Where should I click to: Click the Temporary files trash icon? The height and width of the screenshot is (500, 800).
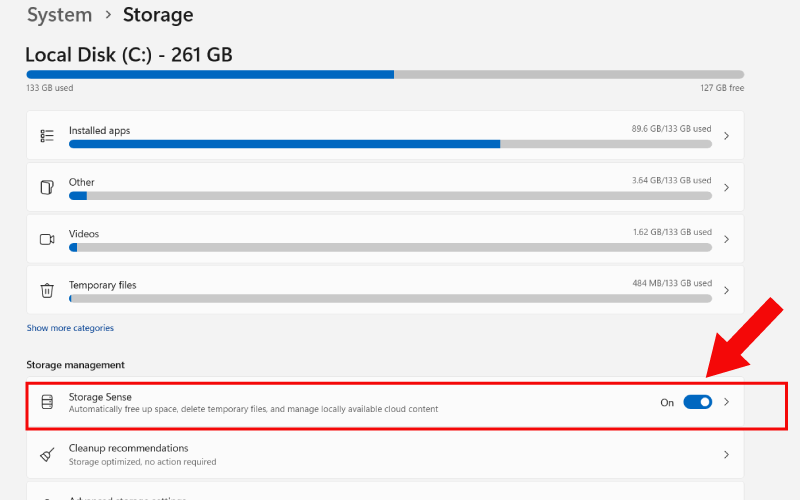point(47,290)
